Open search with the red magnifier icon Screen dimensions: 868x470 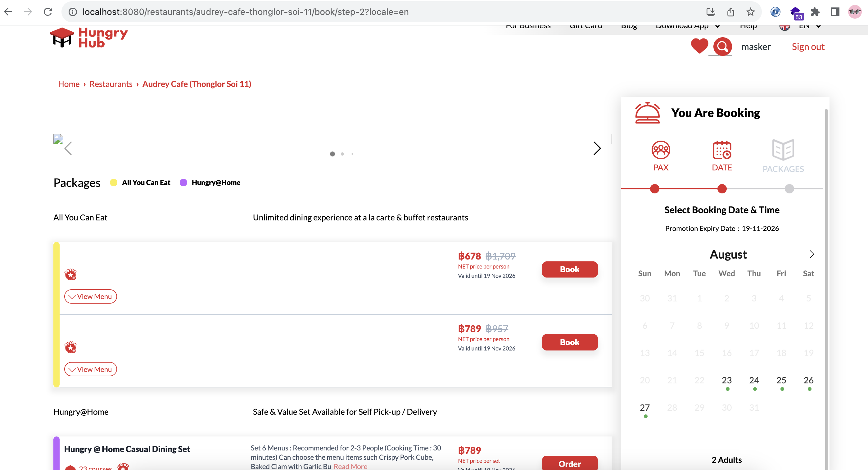coord(722,47)
